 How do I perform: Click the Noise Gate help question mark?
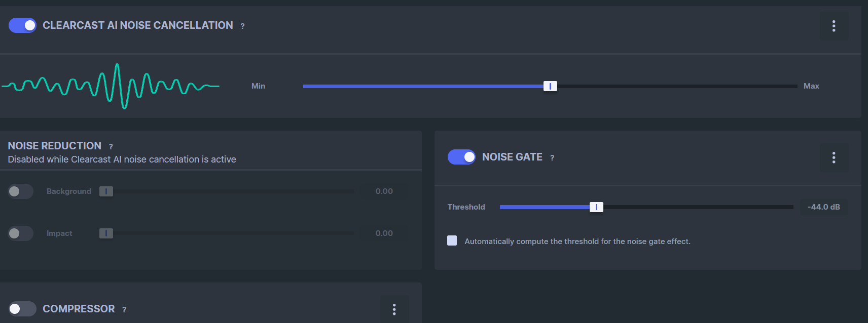click(552, 158)
